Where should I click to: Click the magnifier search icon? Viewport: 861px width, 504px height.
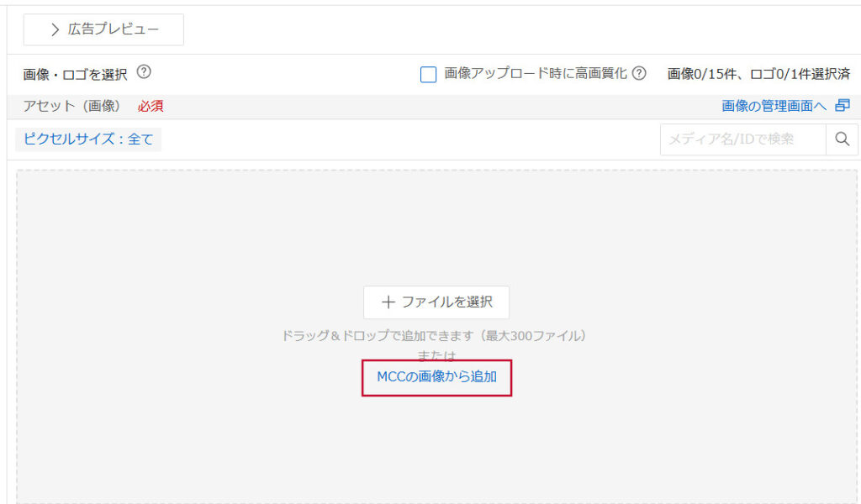click(843, 139)
